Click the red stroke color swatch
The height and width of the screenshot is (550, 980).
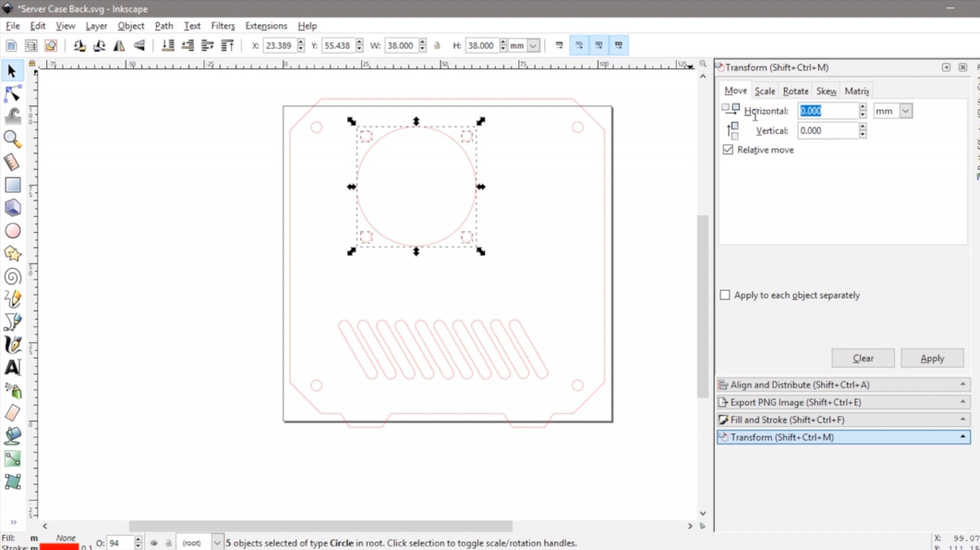(x=59, y=547)
